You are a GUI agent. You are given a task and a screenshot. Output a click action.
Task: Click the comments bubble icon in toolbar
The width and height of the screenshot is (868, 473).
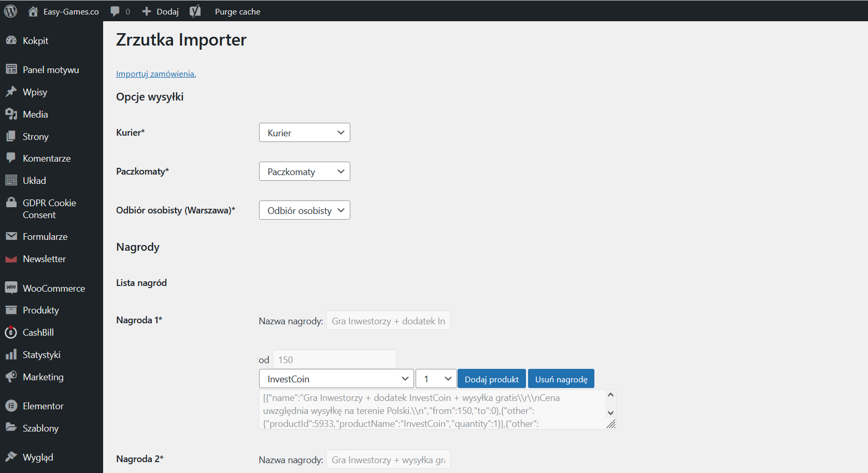116,11
